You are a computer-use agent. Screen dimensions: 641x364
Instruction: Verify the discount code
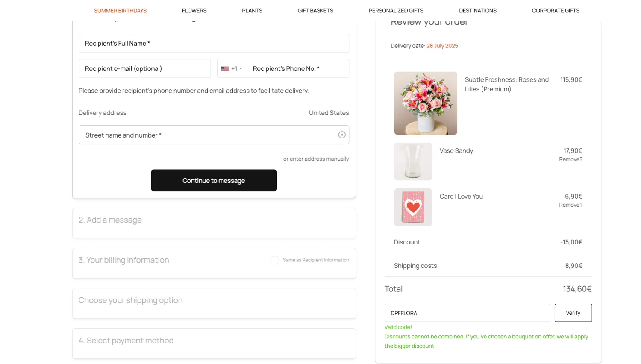pyautogui.click(x=573, y=313)
